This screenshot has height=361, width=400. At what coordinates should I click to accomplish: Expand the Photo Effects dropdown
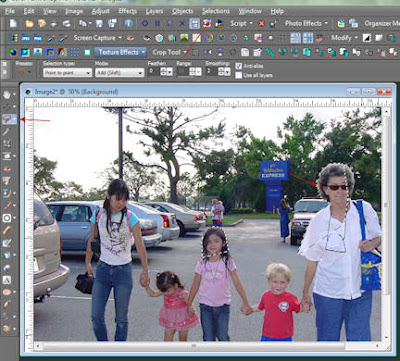click(x=326, y=24)
